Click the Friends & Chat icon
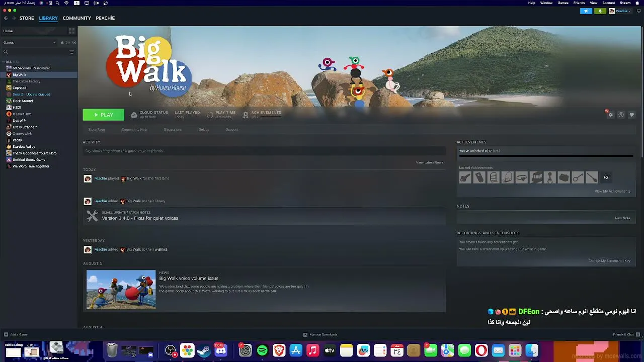Viewport: 644px width, 362px height. click(x=637, y=335)
